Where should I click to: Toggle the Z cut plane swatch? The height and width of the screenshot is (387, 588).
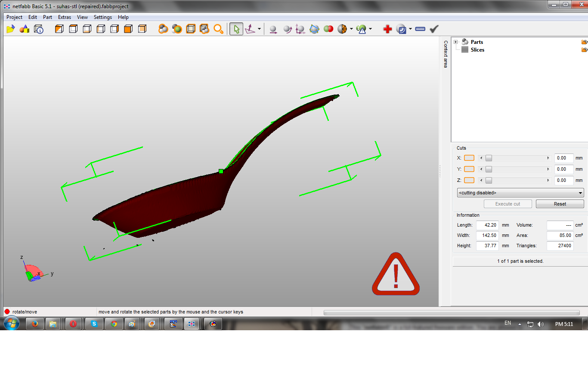pos(469,180)
